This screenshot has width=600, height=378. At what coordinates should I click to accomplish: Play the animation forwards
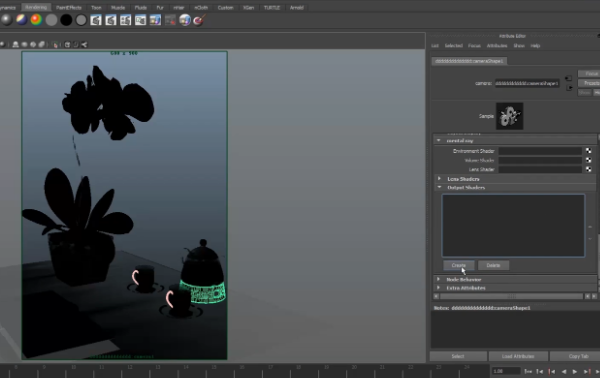point(575,371)
